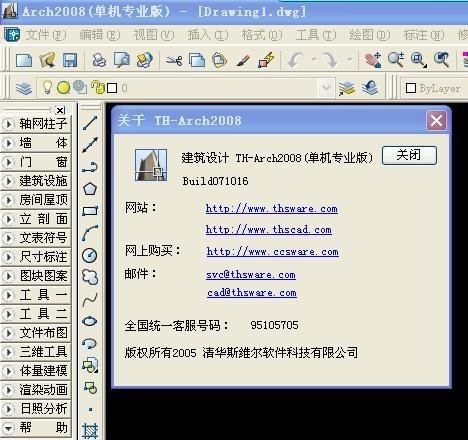
Task: Create a new drawing with New icon
Action: tap(24, 60)
